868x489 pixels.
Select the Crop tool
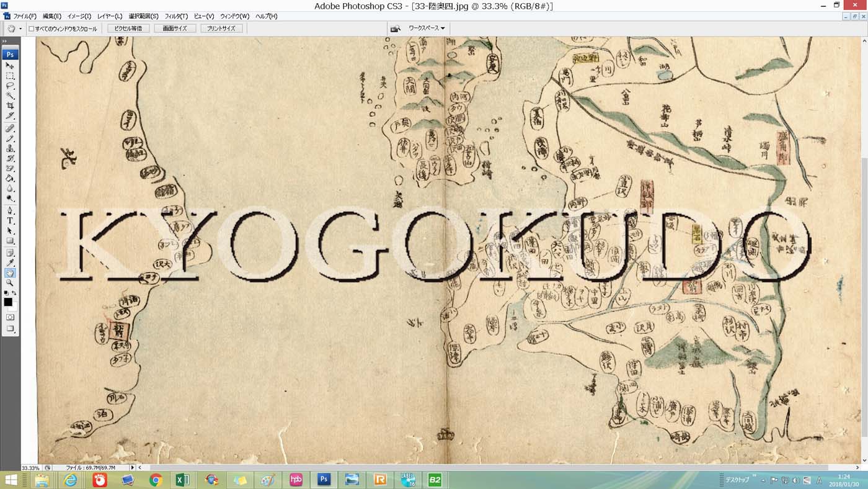tap(10, 105)
